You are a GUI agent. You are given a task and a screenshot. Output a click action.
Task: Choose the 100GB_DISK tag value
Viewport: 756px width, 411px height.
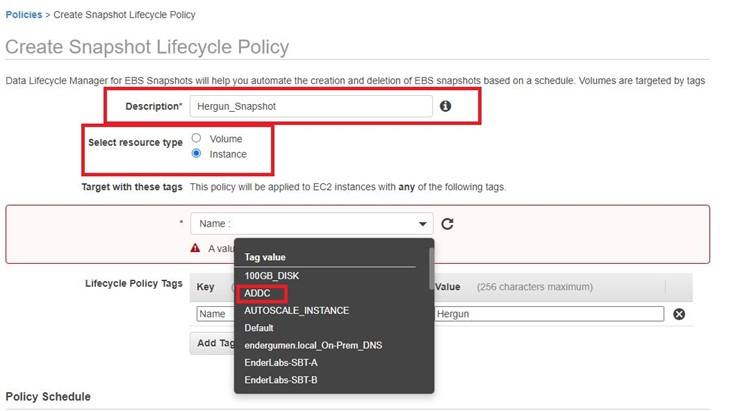tap(272, 275)
